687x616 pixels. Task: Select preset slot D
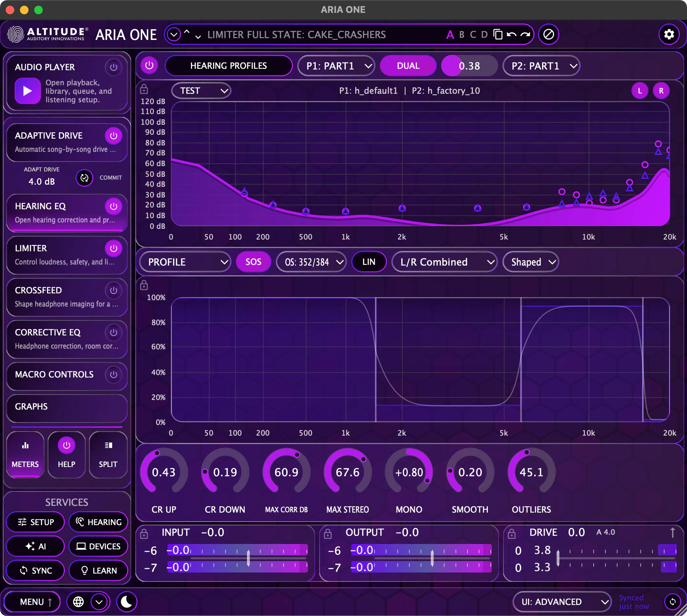[484, 35]
